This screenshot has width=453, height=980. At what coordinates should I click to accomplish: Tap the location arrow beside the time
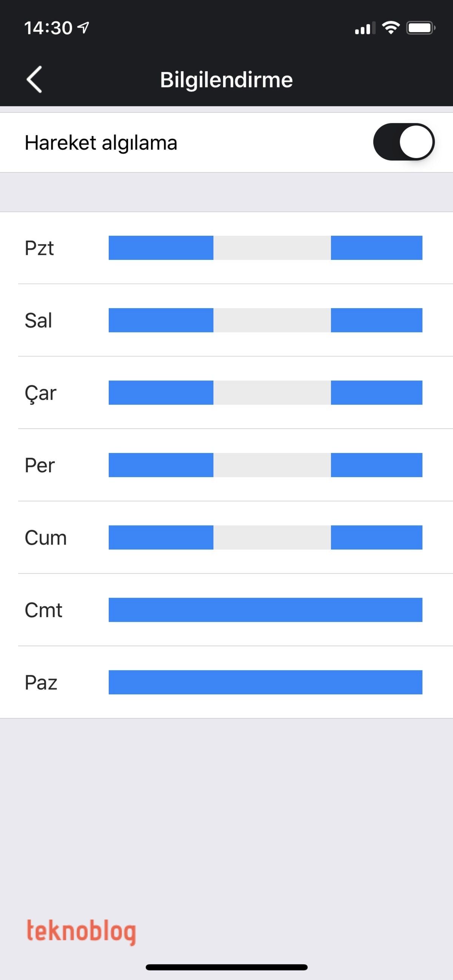pos(83,28)
